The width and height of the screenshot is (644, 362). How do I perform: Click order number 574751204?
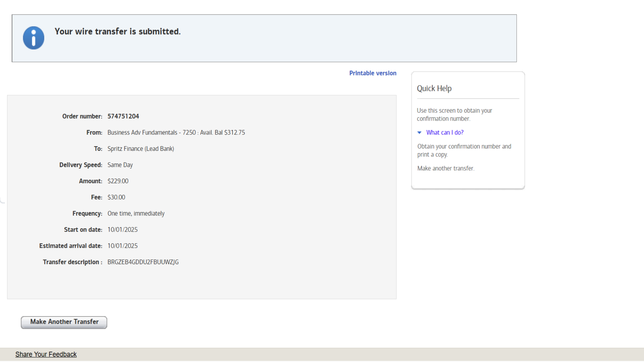tap(123, 116)
